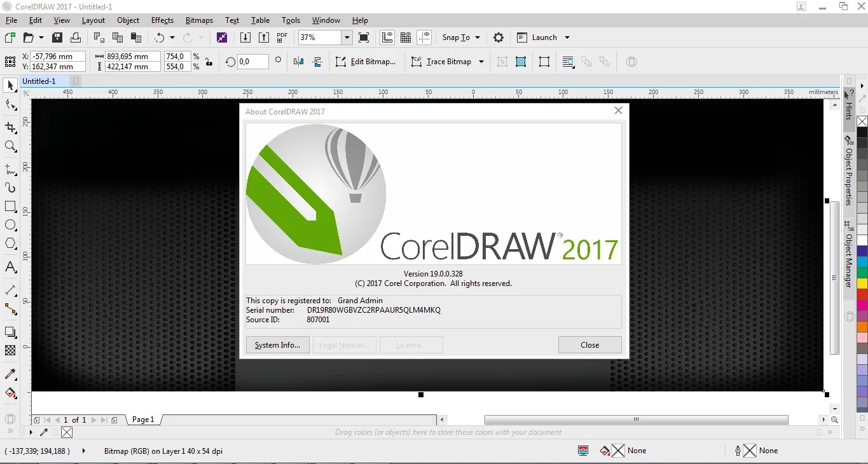Select the Shape tool
Viewport: 868px width, 464px height.
10,106
